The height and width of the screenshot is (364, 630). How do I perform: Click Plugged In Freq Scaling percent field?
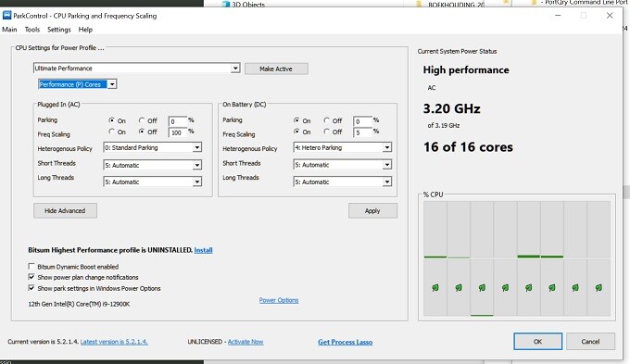pos(178,132)
